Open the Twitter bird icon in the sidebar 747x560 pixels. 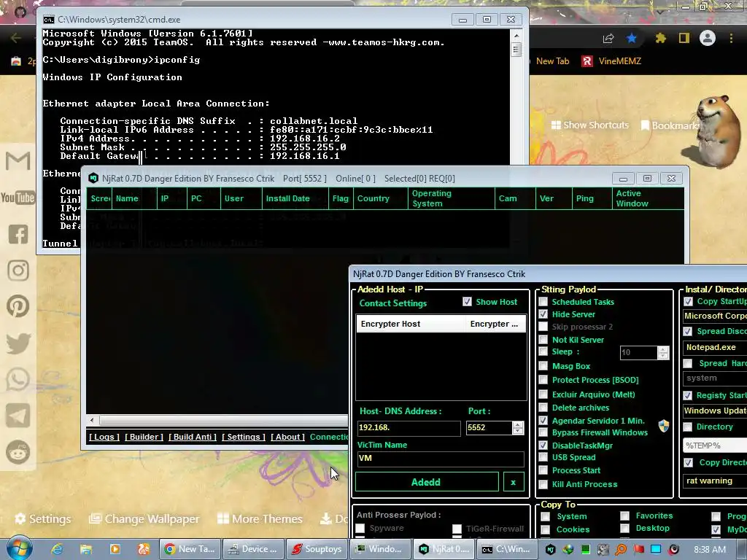pyautogui.click(x=18, y=343)
